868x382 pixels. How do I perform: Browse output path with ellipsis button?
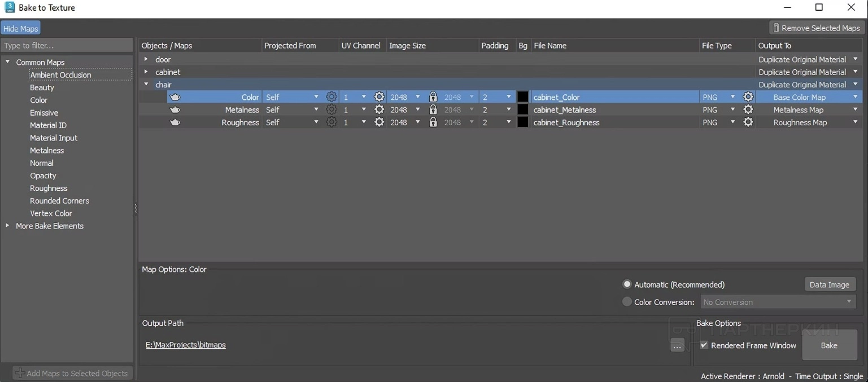click(x=677, y=345)
